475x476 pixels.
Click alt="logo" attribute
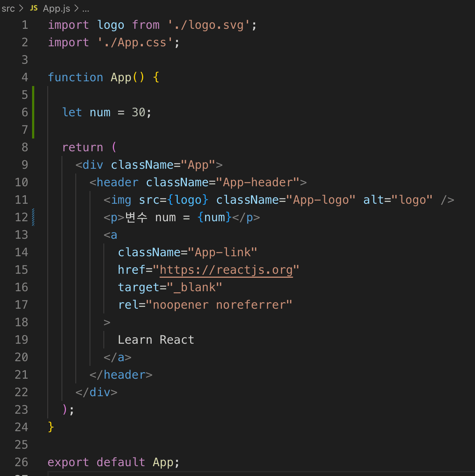coord(398,200)
